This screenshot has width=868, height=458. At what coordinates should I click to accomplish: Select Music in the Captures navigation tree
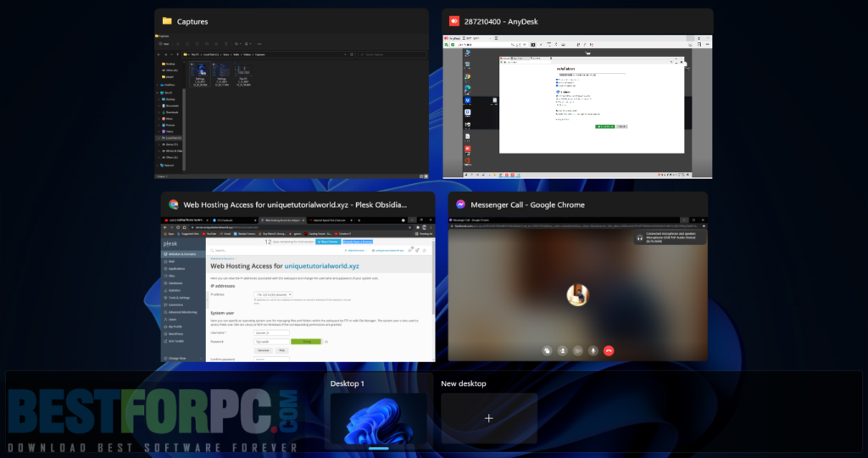pos(167,119)
